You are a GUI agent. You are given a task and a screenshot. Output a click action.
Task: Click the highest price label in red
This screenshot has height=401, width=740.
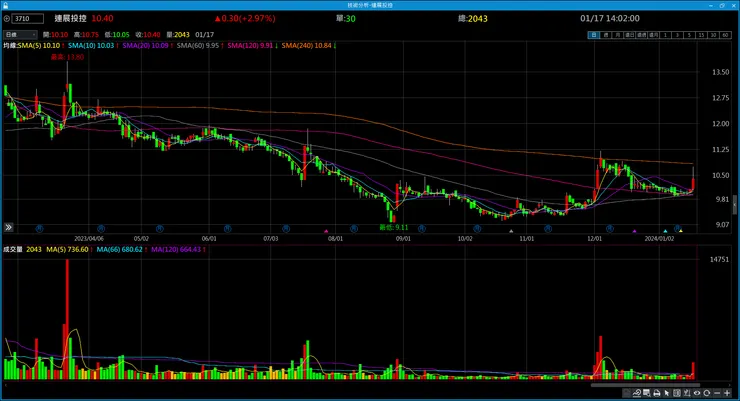[x=67, y=57]
